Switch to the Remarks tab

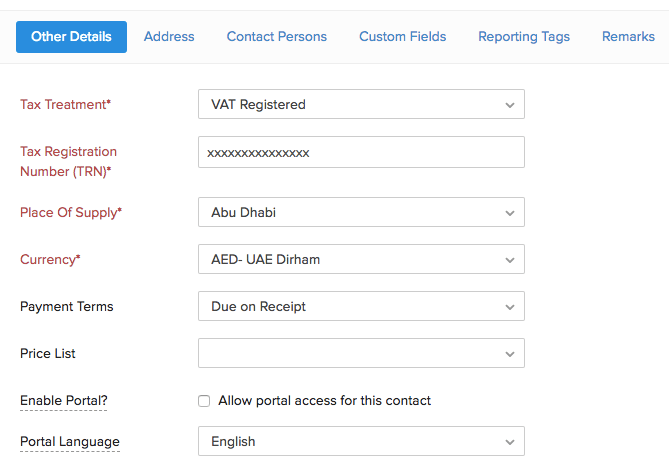point(628,37)
